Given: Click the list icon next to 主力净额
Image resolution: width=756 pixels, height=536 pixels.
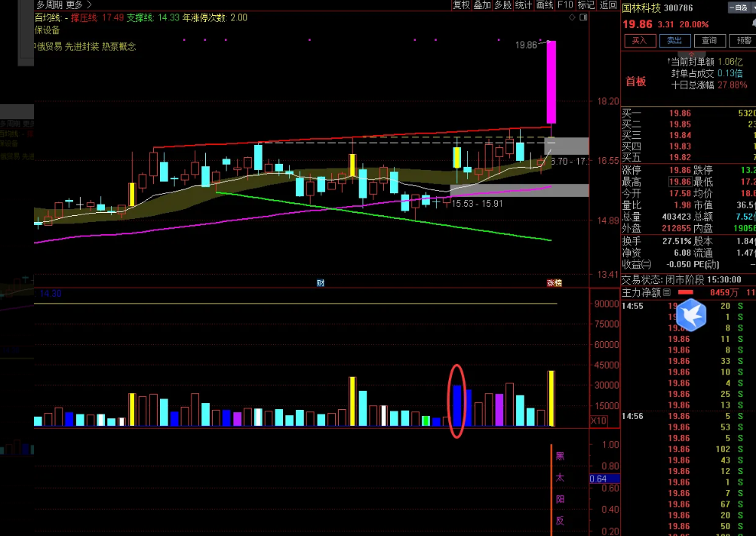Looking at the screenshot, I should tap(668, 292).
